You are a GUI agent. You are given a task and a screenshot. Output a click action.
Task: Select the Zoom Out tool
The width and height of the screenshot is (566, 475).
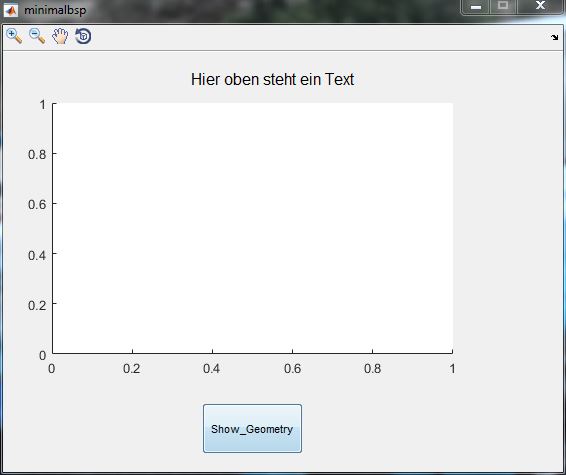[x=37, y=36]
